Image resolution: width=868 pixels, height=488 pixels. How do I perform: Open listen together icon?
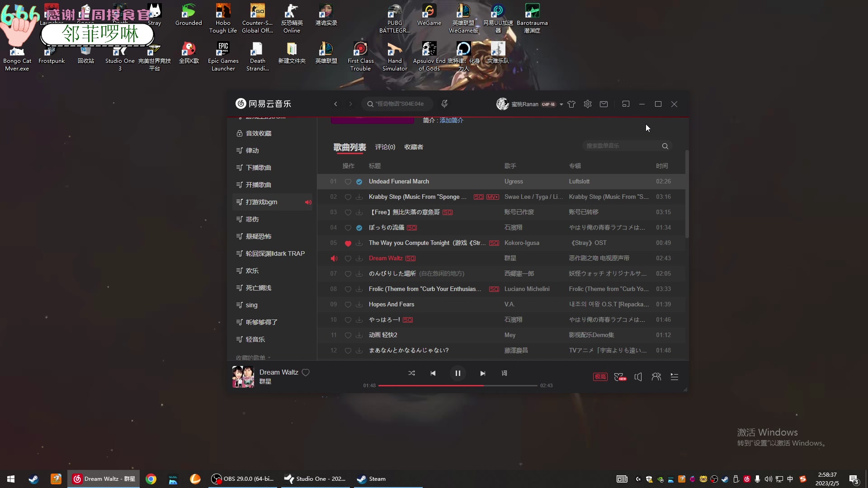tap(656, 377)
